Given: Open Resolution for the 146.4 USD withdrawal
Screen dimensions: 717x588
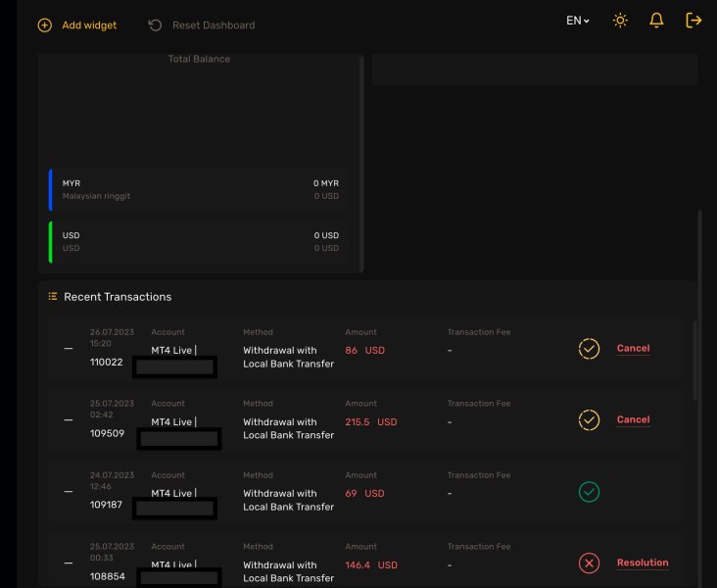Looking at the screenshot, I should pyautogui.click(x=643, y=563).
